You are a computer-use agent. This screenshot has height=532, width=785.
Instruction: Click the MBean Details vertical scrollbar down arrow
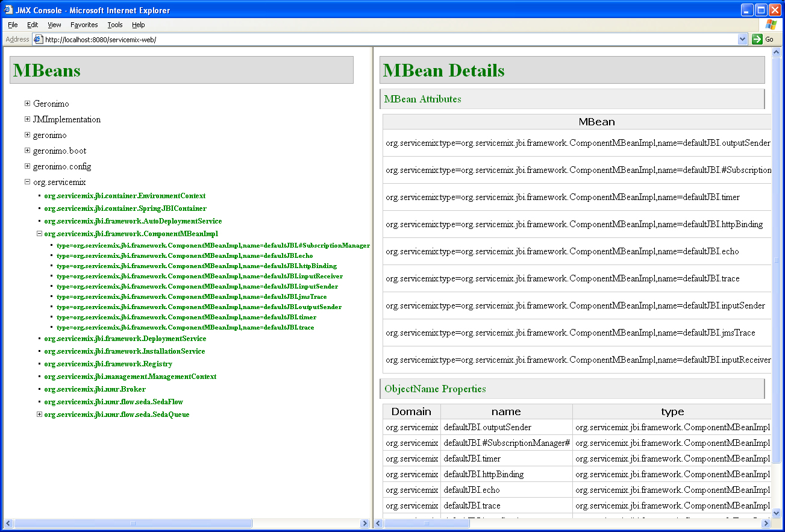[777, 513]
